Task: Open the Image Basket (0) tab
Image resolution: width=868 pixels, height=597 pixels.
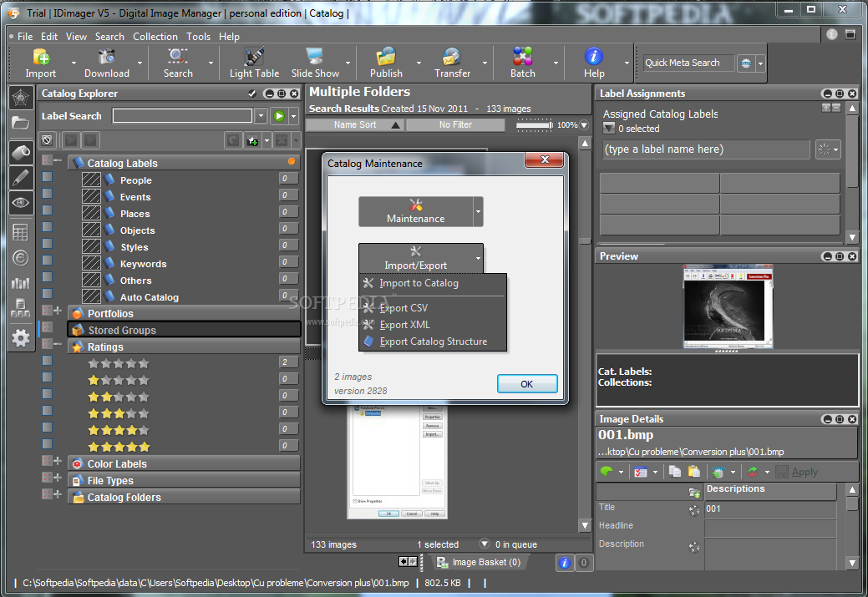Action: [x=479, y=563]
